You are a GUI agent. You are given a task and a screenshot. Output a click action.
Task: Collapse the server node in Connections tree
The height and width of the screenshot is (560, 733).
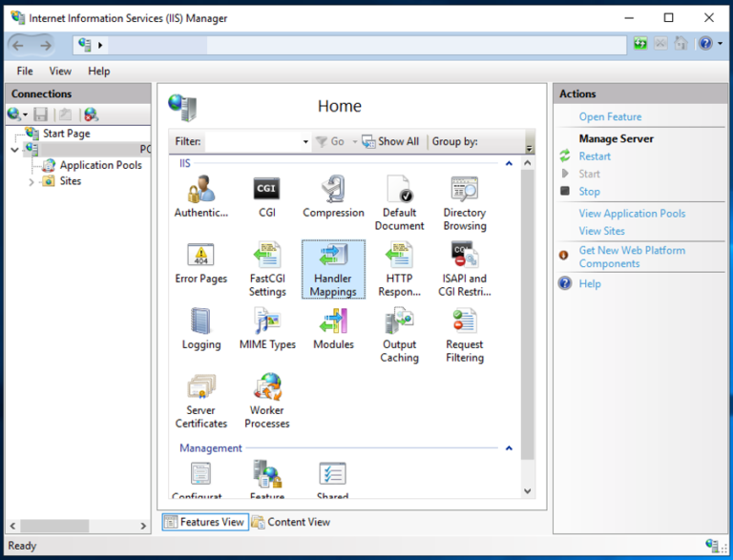[x=14, y=150]
